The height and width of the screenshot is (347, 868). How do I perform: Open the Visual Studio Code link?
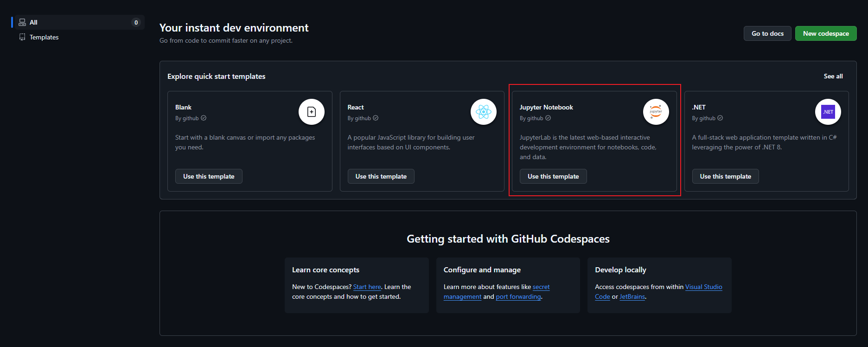[x=658, y=292]
